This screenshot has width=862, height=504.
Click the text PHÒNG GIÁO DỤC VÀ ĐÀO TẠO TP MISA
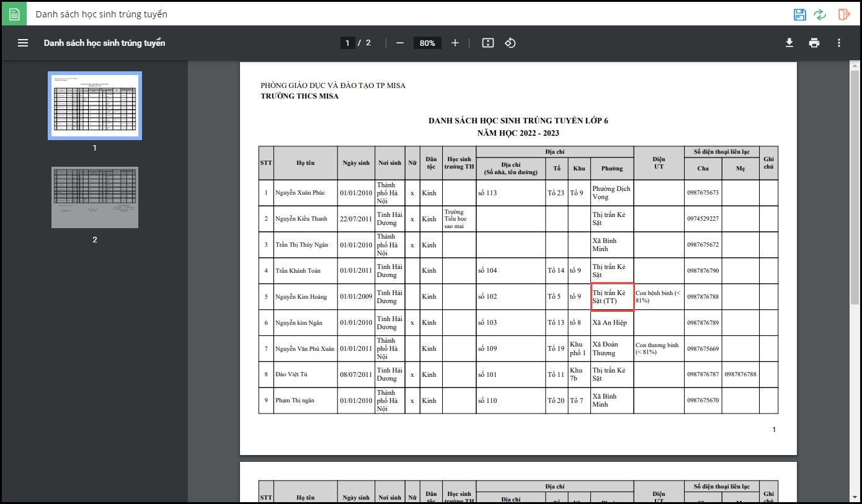333,86
